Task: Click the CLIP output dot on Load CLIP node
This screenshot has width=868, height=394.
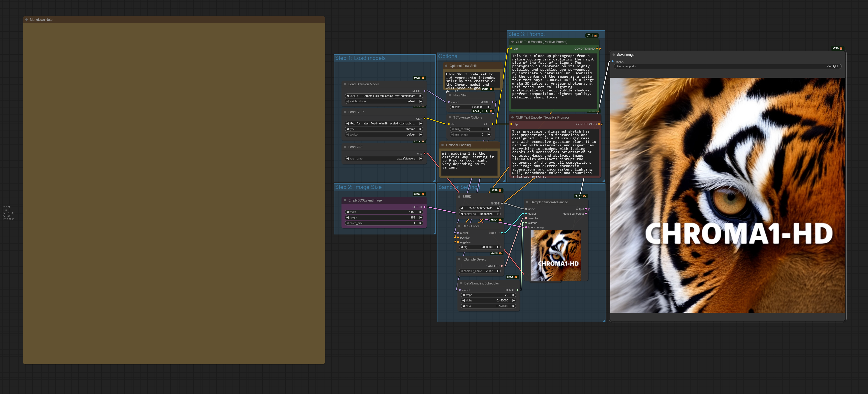Action: [x=425, y=118]
